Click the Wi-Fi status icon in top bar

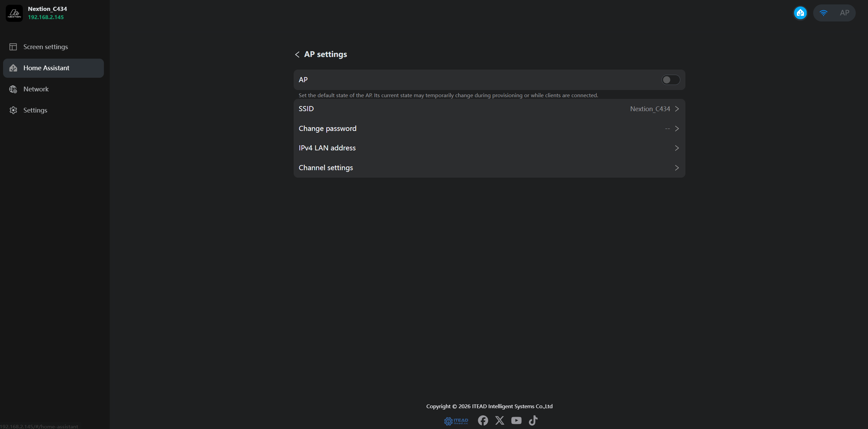(823, 13)
